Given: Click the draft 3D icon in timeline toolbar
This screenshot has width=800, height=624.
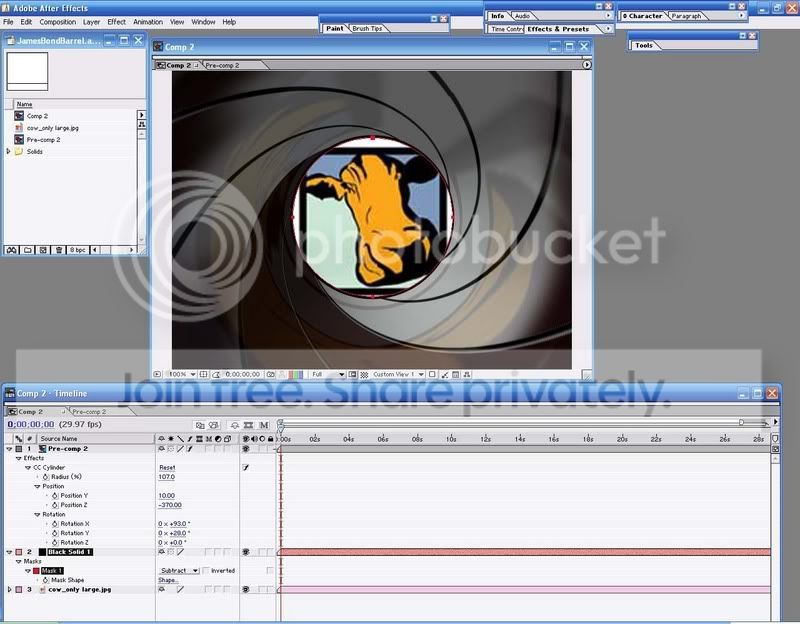Looking at the screenshot, I should pos(214,425).
